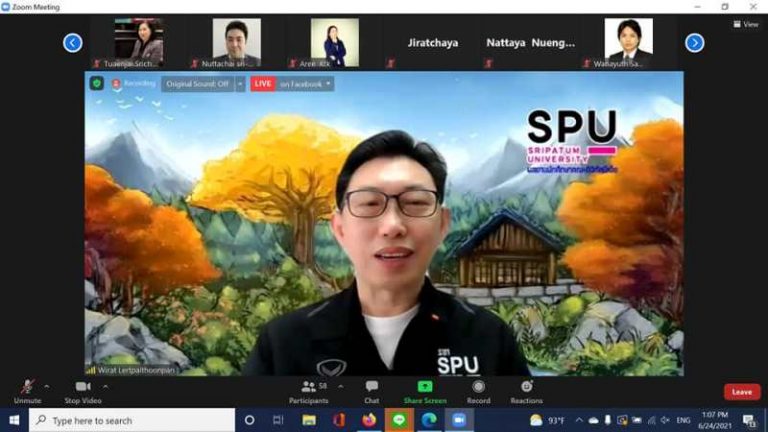Click speaker name Wirat Lertpaithoonpan label
Screen dimensions: 768x432
tap(137, 370)
